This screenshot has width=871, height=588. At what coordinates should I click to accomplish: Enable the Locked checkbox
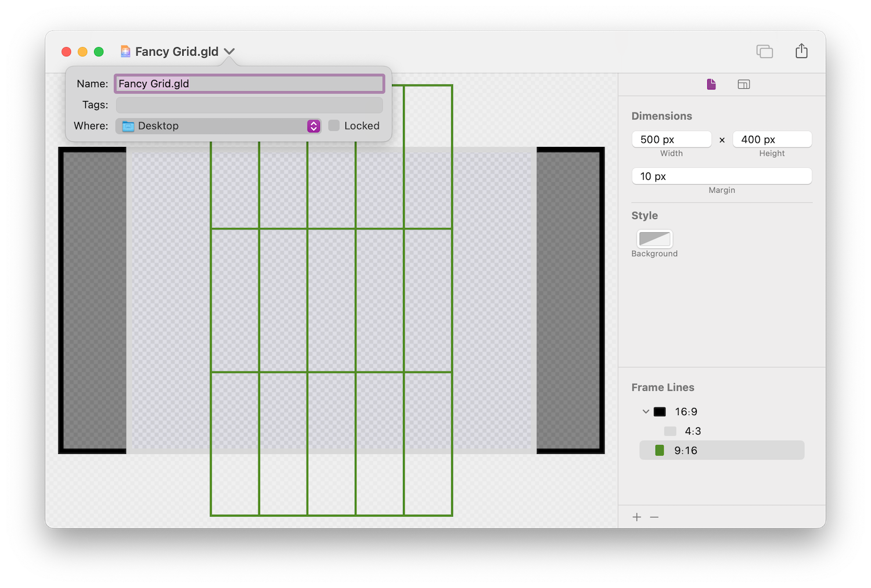pyautogui.click(x=334, y=125)
